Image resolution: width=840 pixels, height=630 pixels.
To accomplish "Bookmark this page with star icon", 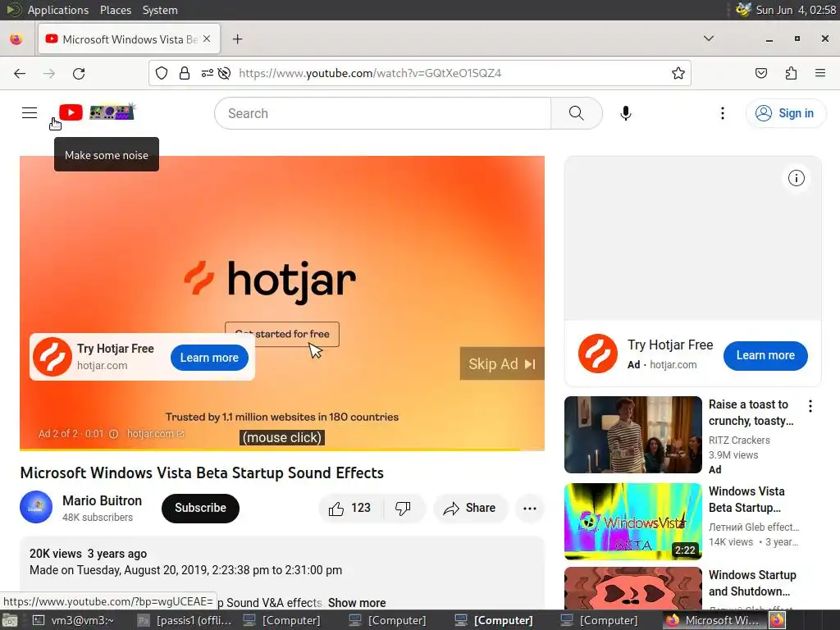I will click(678, 73).
